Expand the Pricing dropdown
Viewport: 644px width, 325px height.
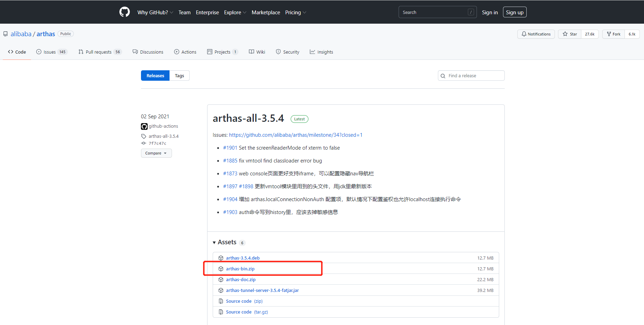(x=296, y=13)
